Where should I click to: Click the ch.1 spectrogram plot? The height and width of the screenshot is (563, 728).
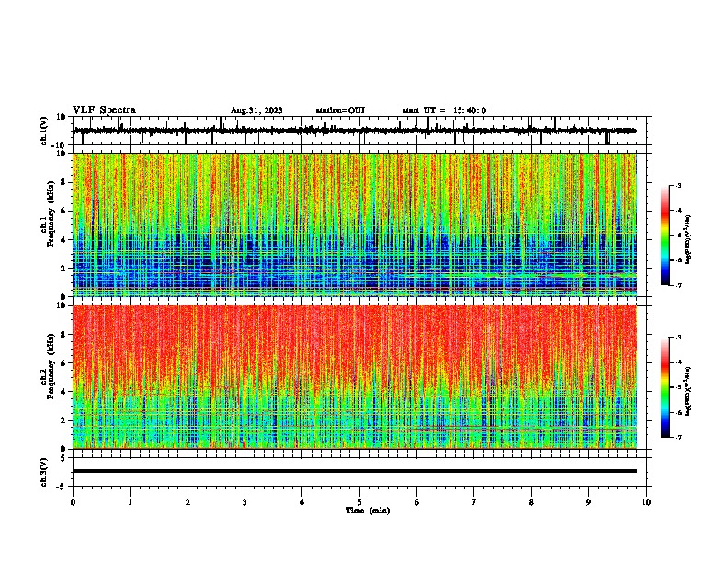pyautogui.click(x=355, y=224)
